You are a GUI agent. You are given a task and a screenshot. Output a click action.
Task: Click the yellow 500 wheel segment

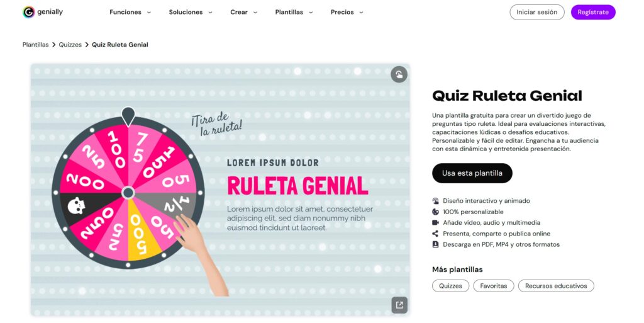(139, 232)
